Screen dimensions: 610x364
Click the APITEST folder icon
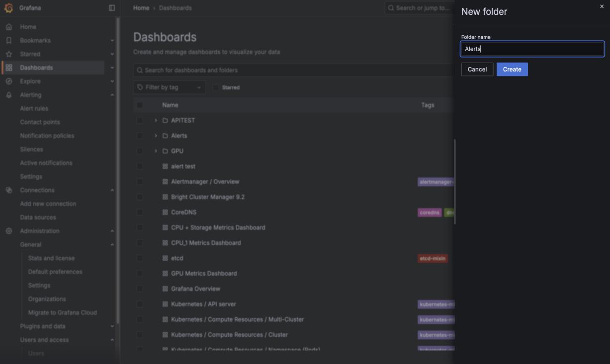pos(165,121)
